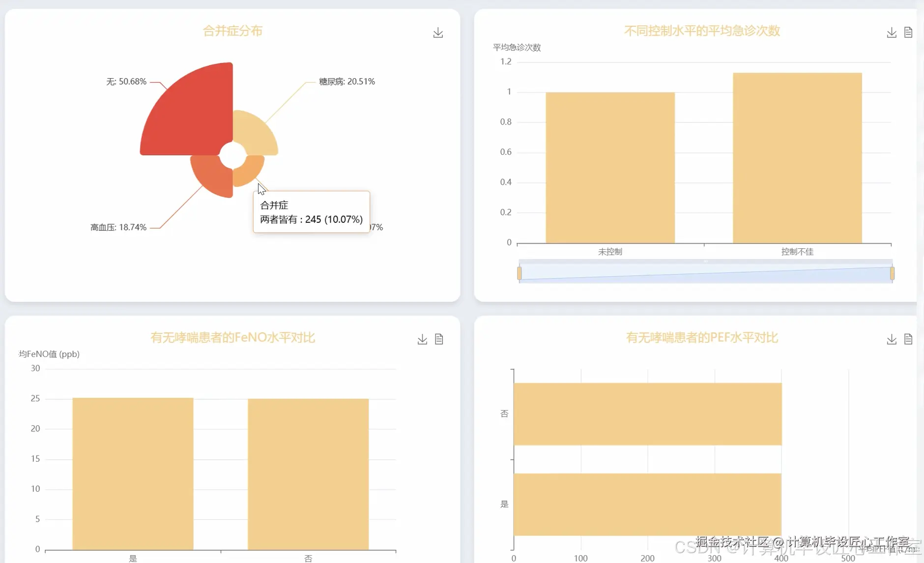This screenshot has width=924, height=563.
Task: Click the tooltip showing 两者皆有 245
Action: [x=311, y=212]
